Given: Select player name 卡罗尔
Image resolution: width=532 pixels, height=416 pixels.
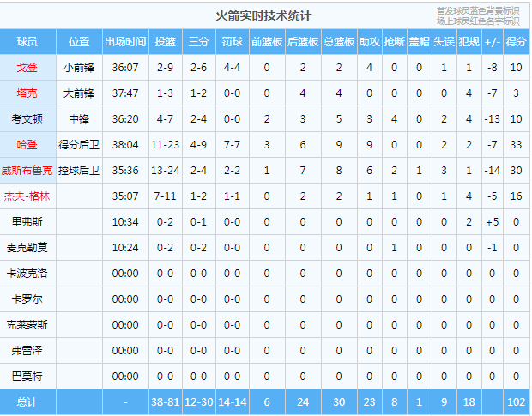Looking at the screenshot, I should pos(27,299).
